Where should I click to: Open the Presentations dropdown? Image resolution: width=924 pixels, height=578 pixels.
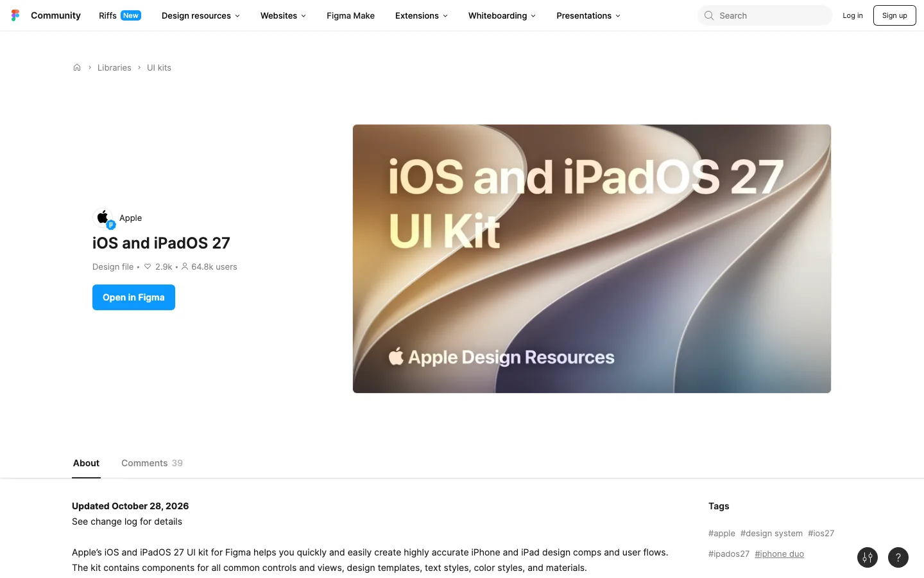pyautogui.click(x=588, y=15)
